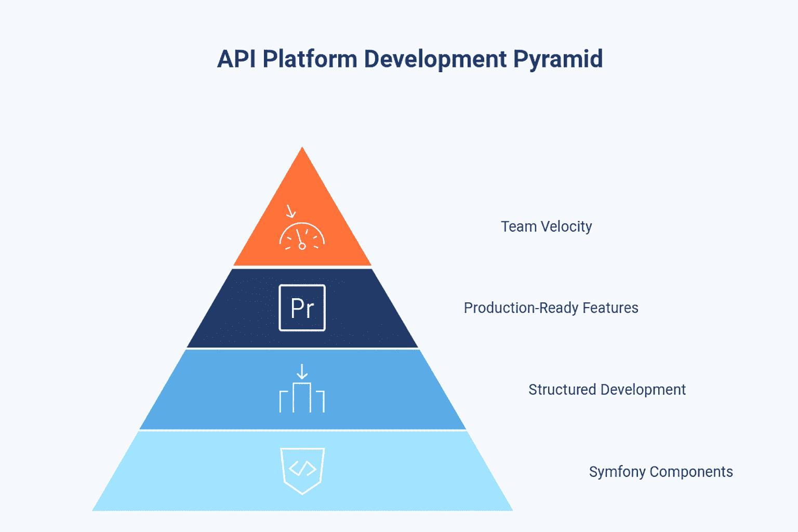The width and height of the screenshot is (798, 532).
Task: Select the 'Production-Ready Features' label
Action: coord(551,308)
